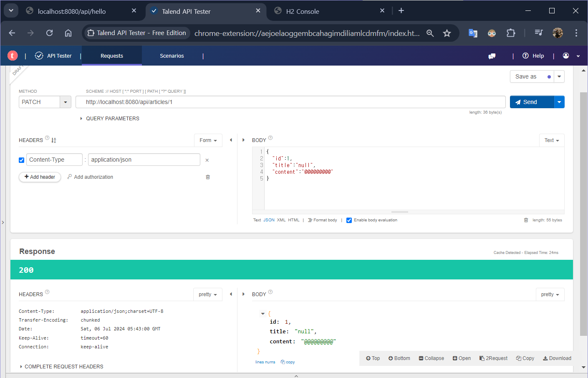Screen dimensions: 588x378
Task: Click in the request body editor
Action: tap(414, 178)
